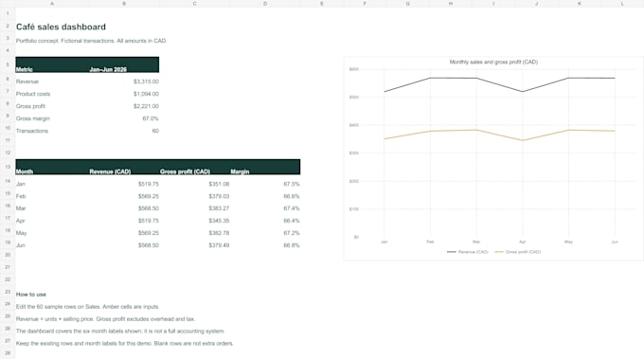This screenshot has height=359, width=644.
Task: Click Feb margin cell 66.6%
Action: (x=292, y=196)
